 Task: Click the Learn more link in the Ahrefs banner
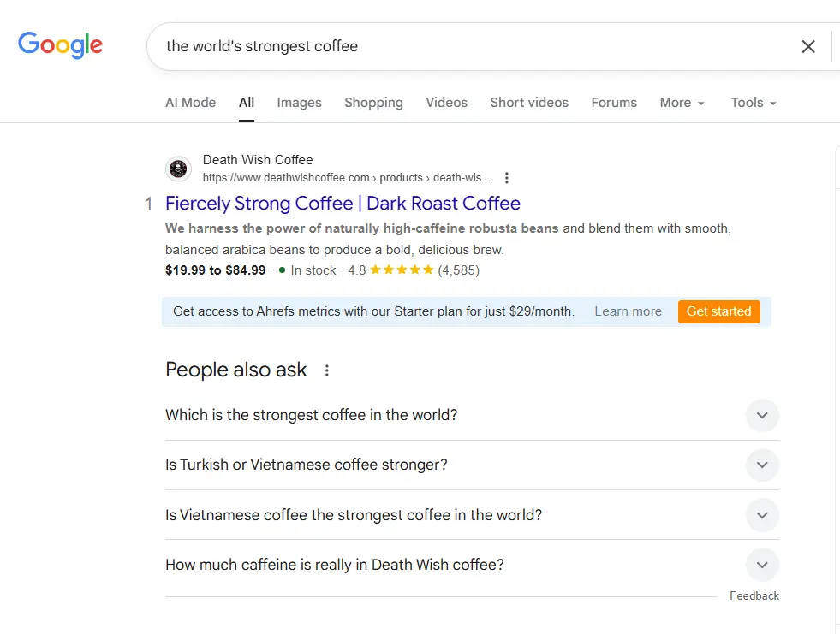[x=628, y=311]
